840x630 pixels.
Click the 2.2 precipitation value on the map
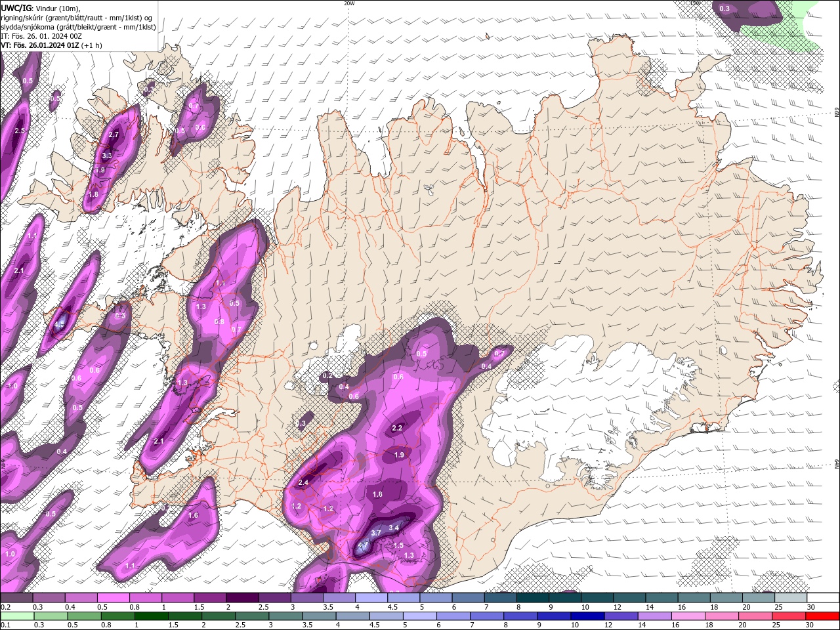pos(397,428)
